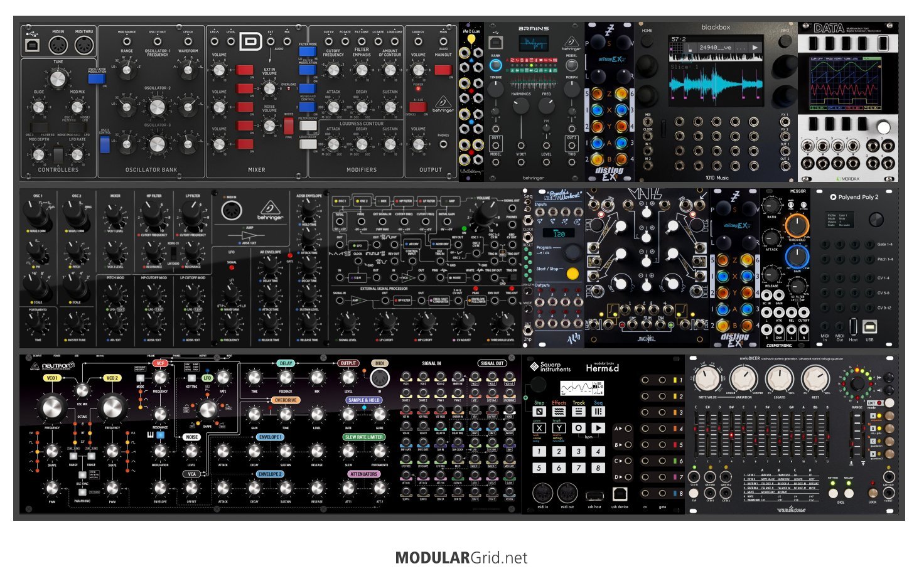The height and width of the screenshot is (571, 924).
Task: Click the play arrow on blackbox screen
Action: click(754, 47)
